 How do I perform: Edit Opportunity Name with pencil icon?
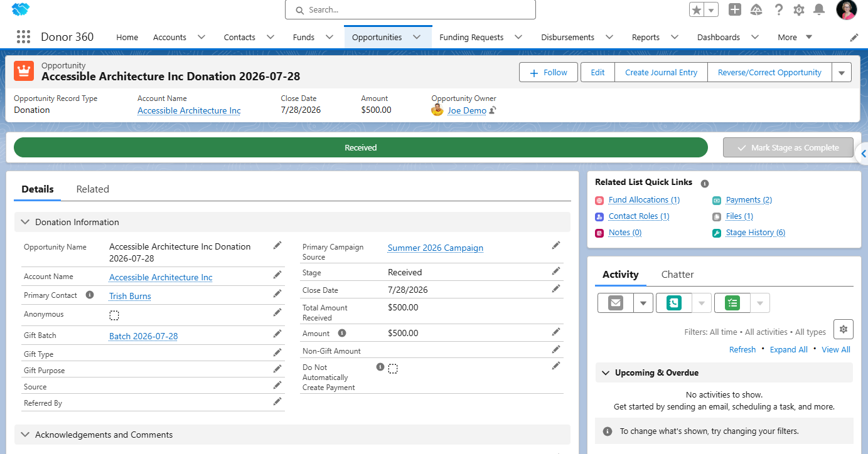[277, 246]
